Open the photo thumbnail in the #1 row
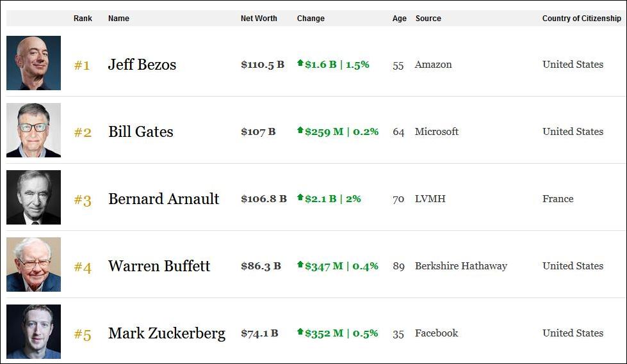The width and height of the screenshot is (627, 364). click(x=33, y=63)
